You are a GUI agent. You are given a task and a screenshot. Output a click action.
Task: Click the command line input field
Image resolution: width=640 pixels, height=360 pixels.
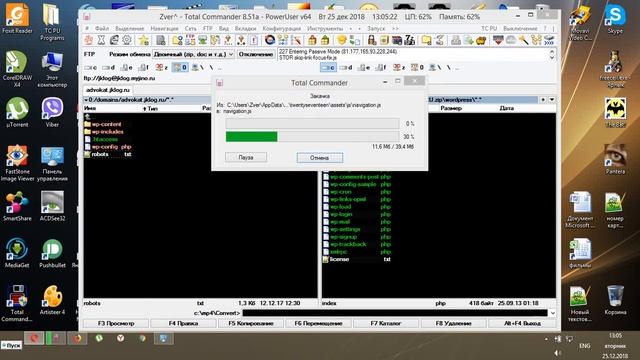click(x=395, y=313)
